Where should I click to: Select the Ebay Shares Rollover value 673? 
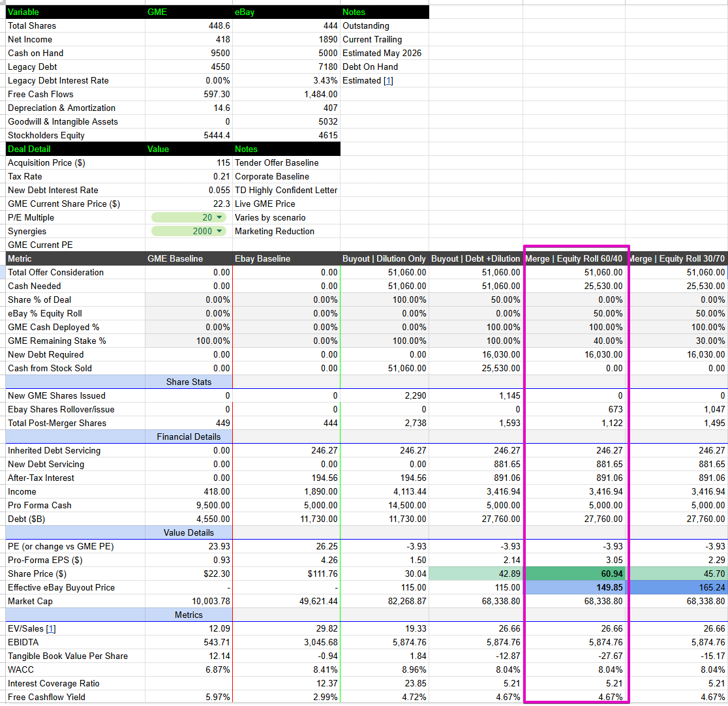[574, 409]
